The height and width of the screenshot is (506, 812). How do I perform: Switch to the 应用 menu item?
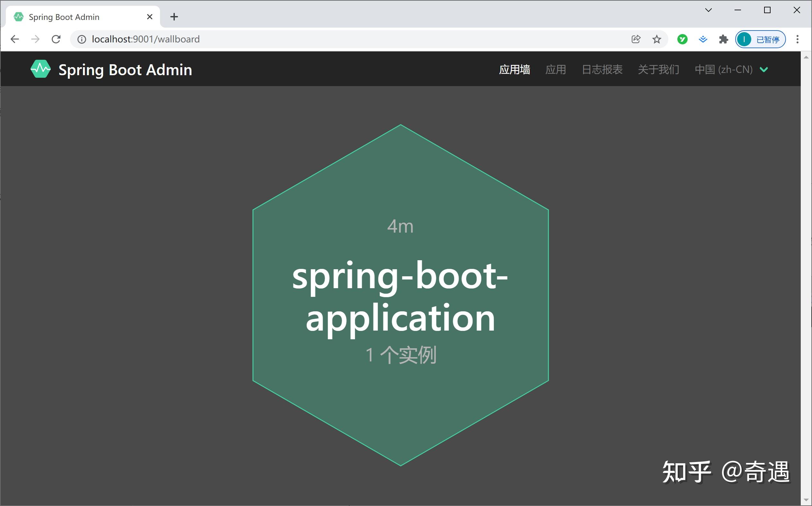point(556,70)
